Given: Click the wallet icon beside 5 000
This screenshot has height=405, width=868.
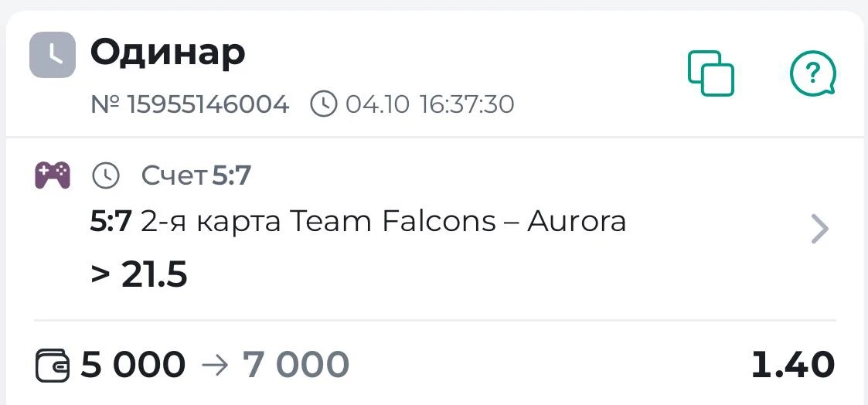Looking at the screenshot, I should click(x=53, y=365).
